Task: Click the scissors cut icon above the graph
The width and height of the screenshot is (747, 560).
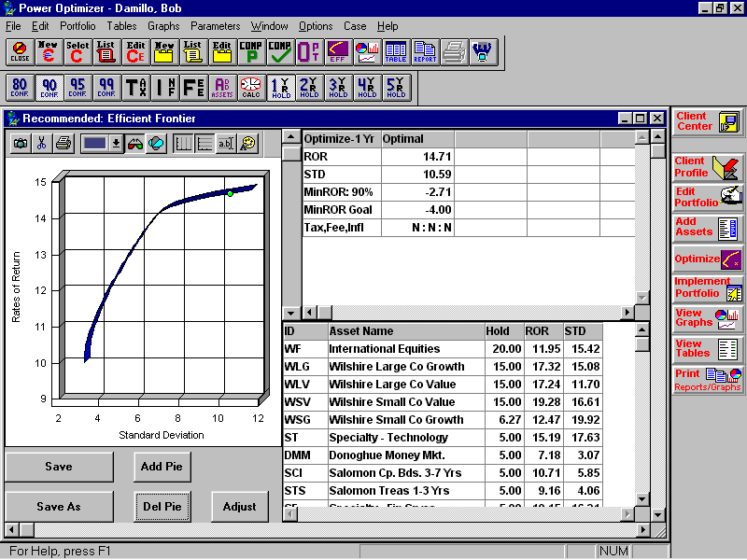Action: 41,143
